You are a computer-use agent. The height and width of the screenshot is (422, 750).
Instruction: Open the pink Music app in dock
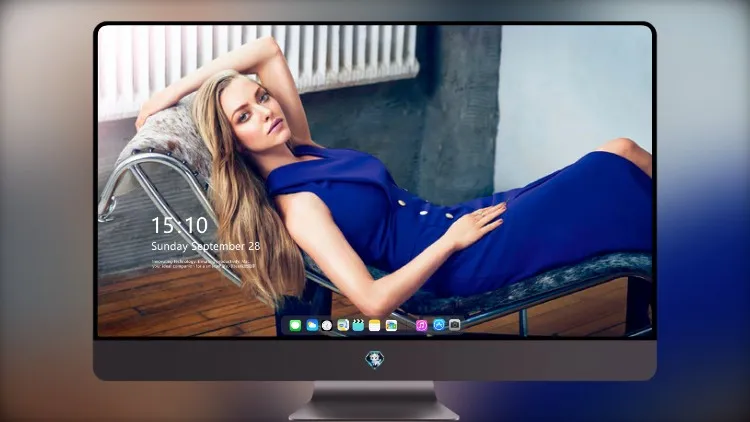421,326
